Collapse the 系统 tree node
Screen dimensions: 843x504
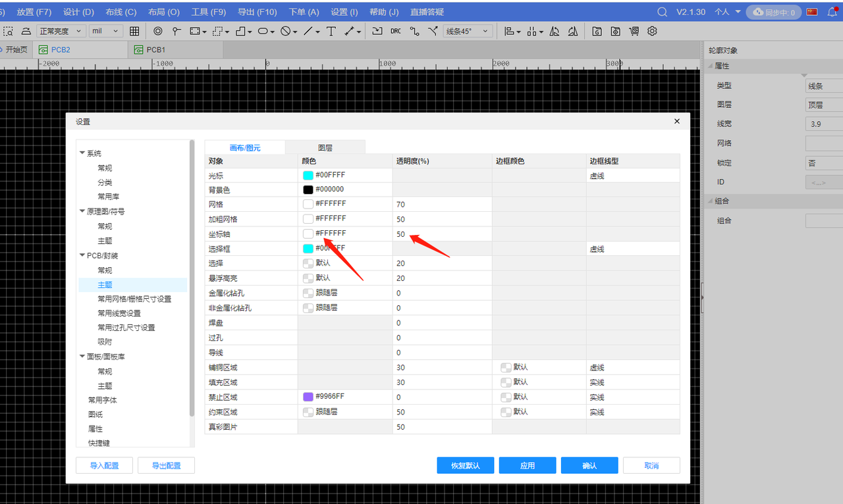(x=82, y=153)
